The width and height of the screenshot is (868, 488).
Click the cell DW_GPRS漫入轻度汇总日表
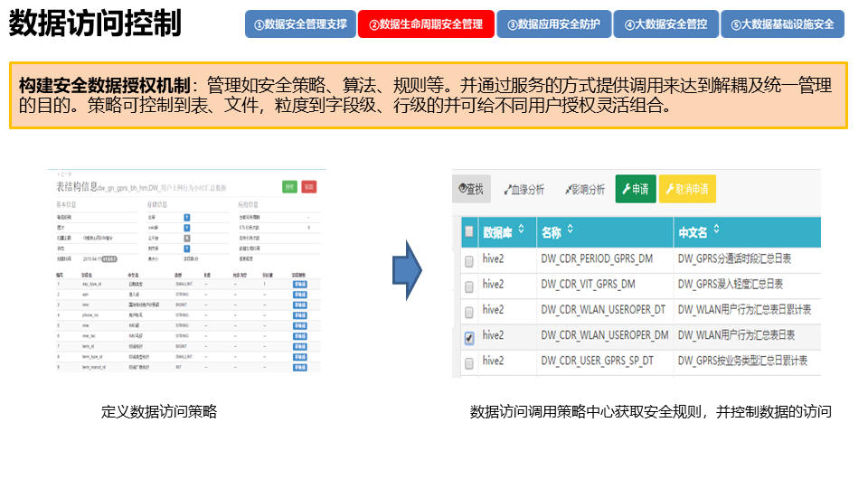tap(731, 285)
